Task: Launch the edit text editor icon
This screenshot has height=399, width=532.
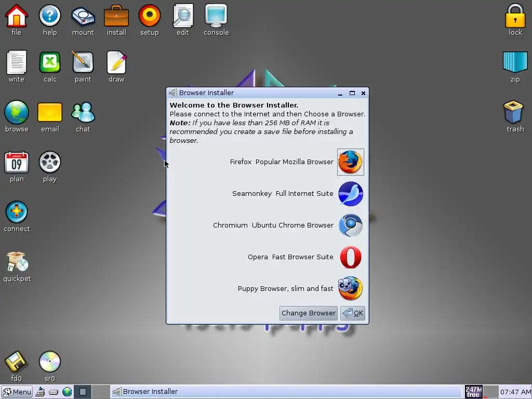Action: point(182,16)
